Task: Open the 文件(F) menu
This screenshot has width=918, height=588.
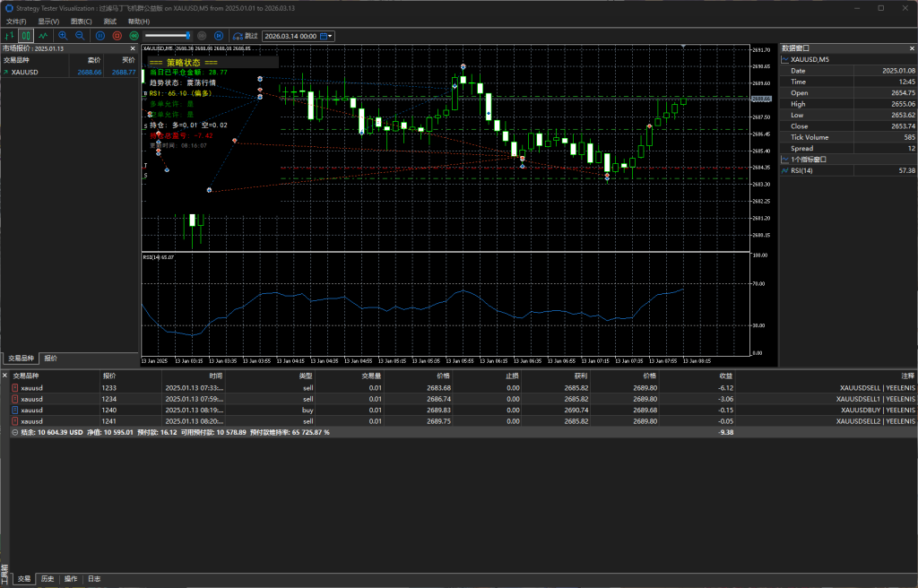Action: [16, 21]
